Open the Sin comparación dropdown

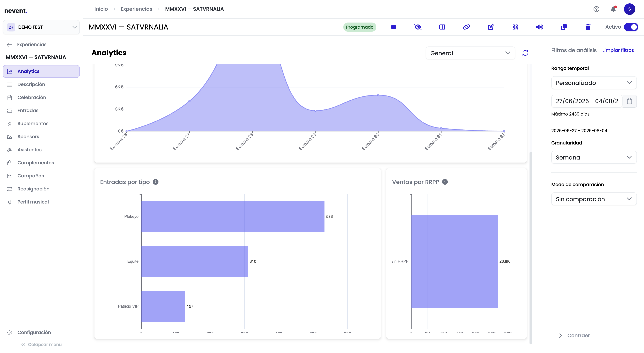tap(594, 199)
